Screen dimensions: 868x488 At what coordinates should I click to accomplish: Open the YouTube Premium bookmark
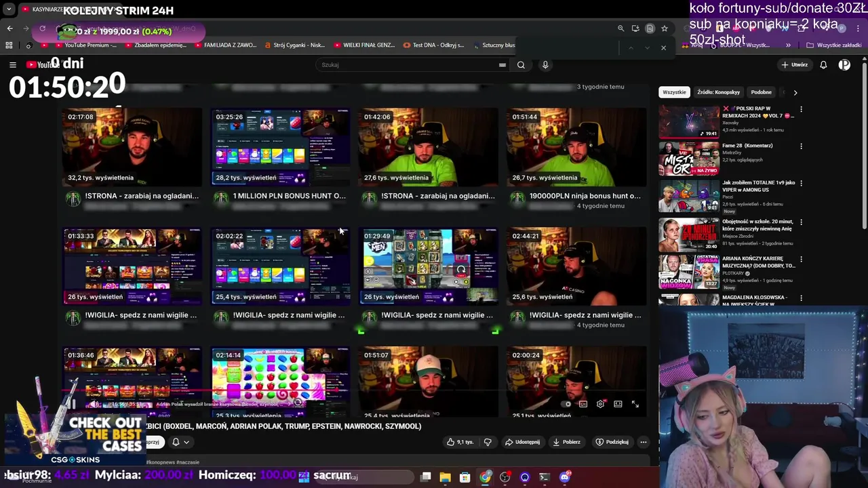point(85,45)
